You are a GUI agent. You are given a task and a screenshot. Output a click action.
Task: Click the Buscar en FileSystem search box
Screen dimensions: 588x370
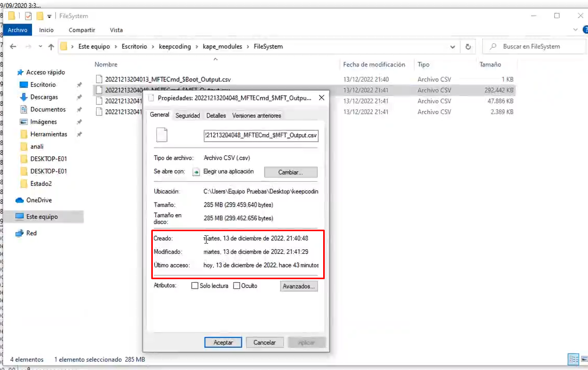pos(532,46)
